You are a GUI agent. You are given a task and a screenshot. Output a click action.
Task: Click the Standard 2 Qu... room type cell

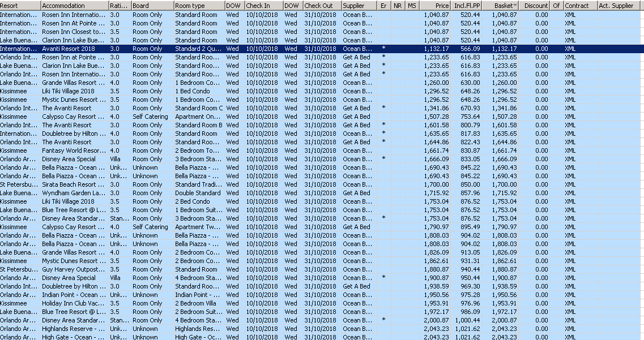pos(198,49)
